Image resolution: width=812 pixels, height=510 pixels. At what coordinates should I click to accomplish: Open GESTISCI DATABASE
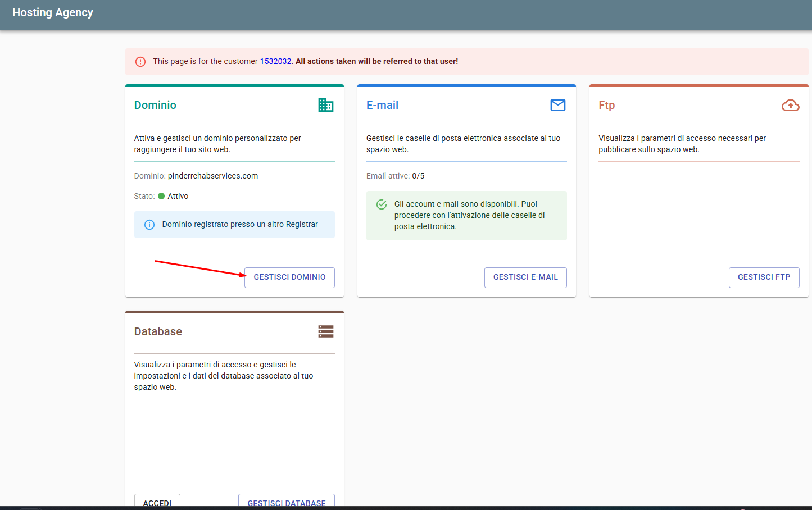[x=287, y=502]
